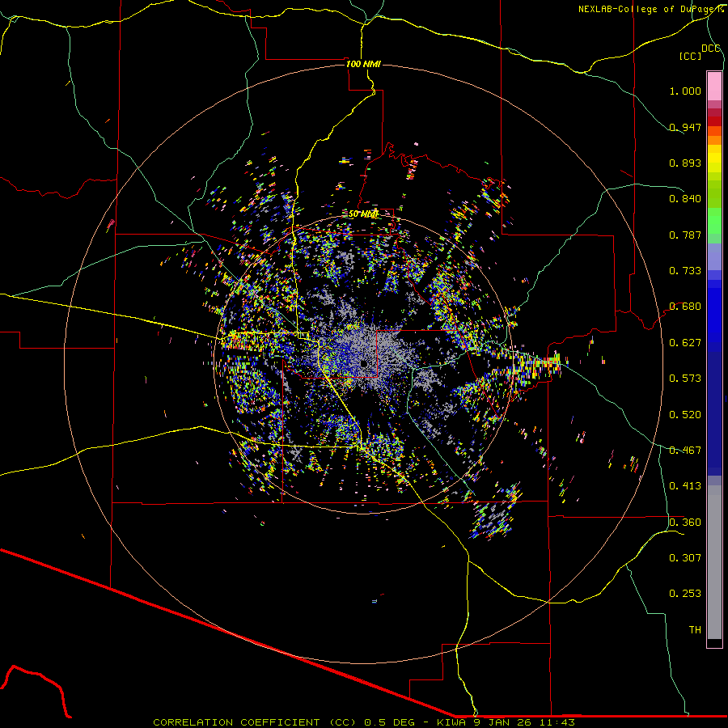The height and width of the screenshot is (728, 728).
Task: Click the 100 NMI range ring label
Action: pyautogui.click(x=363, y=64)
